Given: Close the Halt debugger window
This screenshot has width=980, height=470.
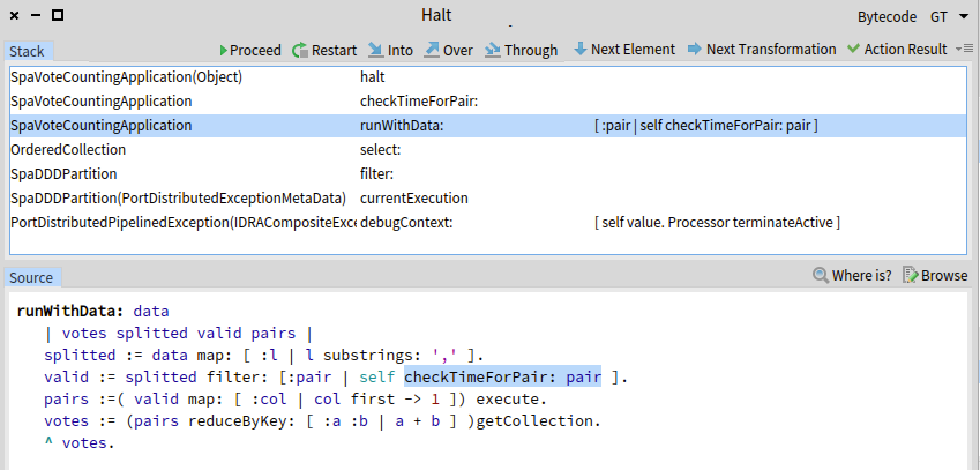Looking at the screenshot, I should (x=14, y=16).
